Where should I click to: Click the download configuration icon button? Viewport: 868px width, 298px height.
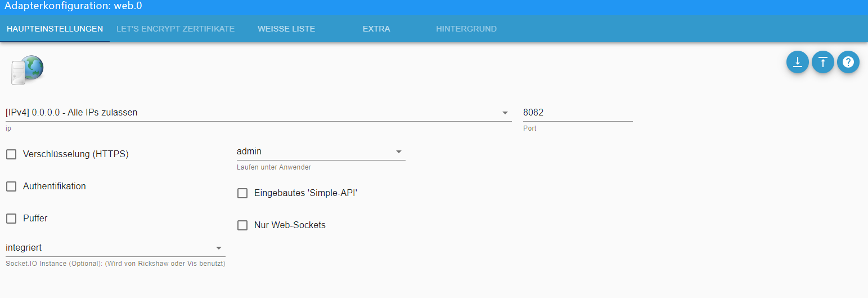pyautogui.click(x=797, y=62)
